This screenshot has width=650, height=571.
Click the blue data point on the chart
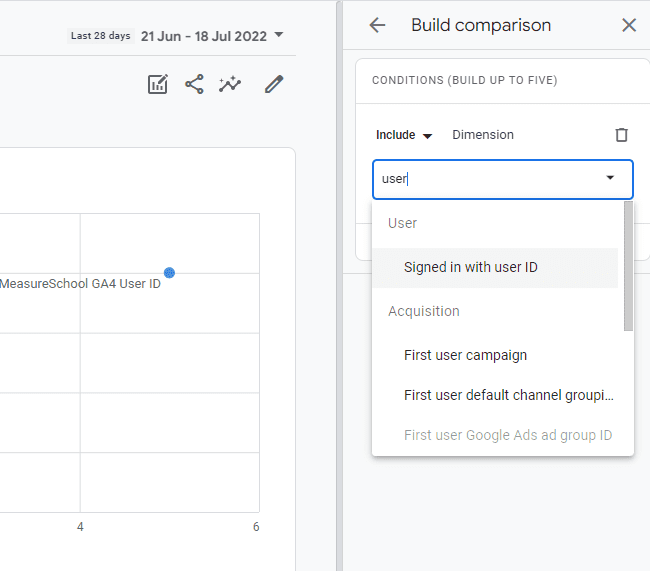coord(169,272)
